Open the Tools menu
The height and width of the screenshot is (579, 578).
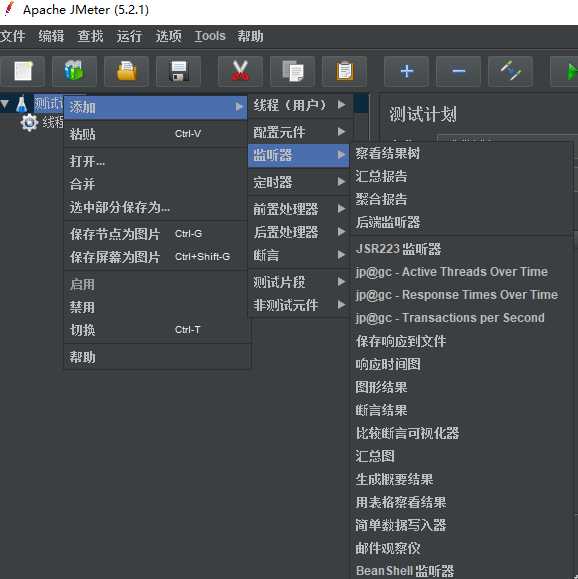210,36
